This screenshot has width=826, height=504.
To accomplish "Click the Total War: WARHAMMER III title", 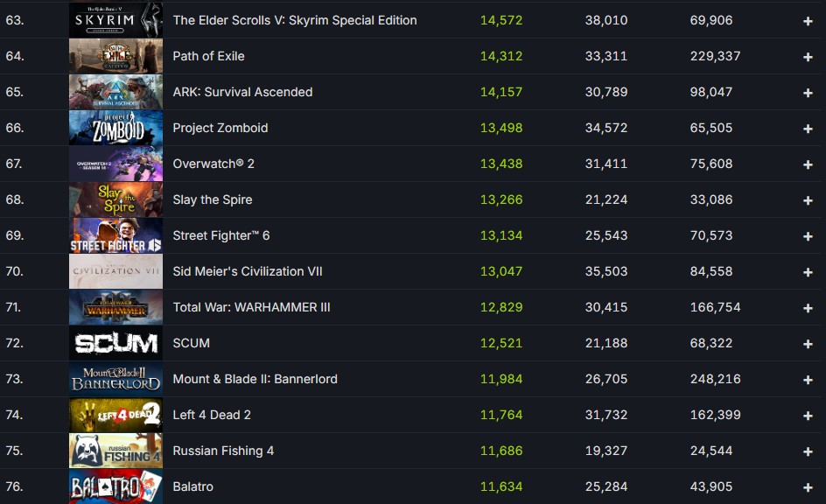I will pos(251,307).
